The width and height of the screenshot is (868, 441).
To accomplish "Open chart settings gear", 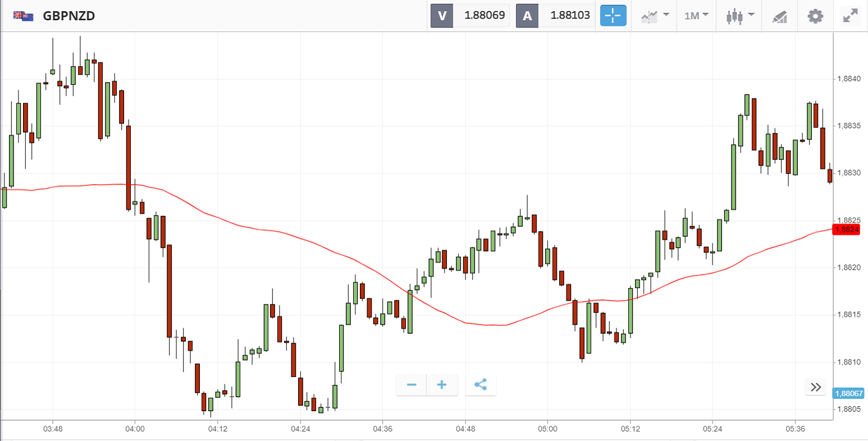I will (x=815, y=16).
